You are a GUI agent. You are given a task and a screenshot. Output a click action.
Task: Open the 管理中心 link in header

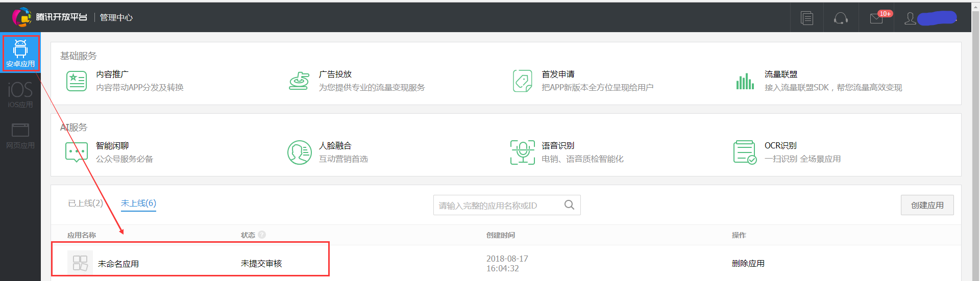(x=116, y=17)
